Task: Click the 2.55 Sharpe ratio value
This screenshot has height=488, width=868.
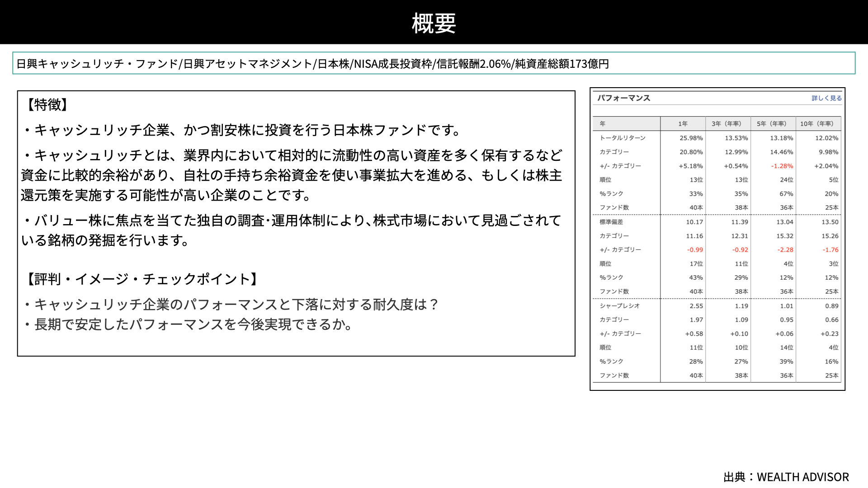Action: pyautogui.click(x=696, y=306)
